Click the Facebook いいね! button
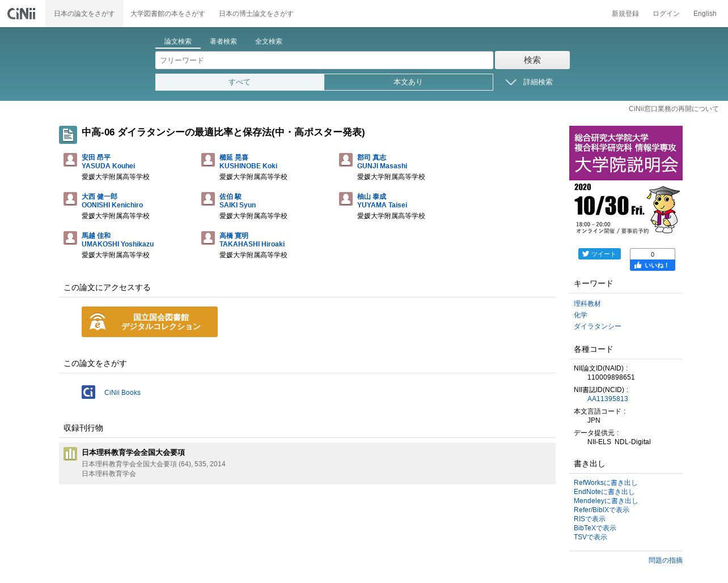Screen dimensions: 728x583 point(653,265)
